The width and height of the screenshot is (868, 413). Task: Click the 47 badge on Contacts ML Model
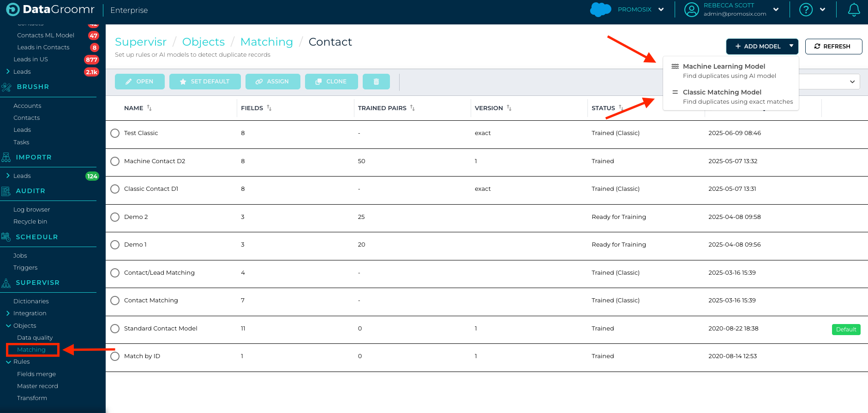(x=94, y=35)
